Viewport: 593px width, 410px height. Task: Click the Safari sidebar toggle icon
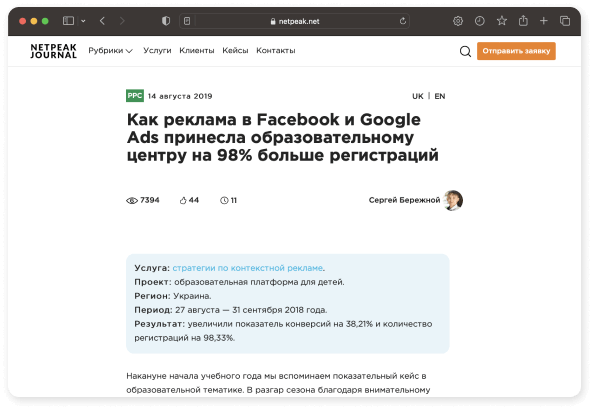coord(68,21)
